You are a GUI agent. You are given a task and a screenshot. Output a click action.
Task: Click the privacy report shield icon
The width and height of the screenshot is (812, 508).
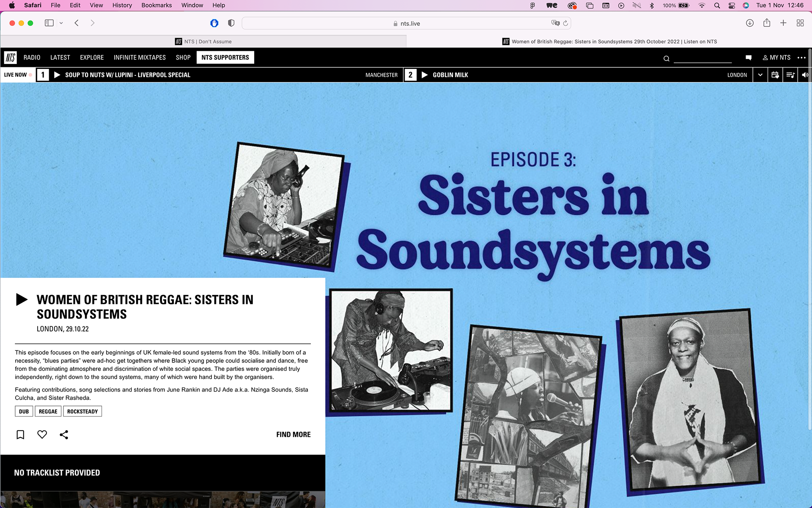tap(231, 23)
